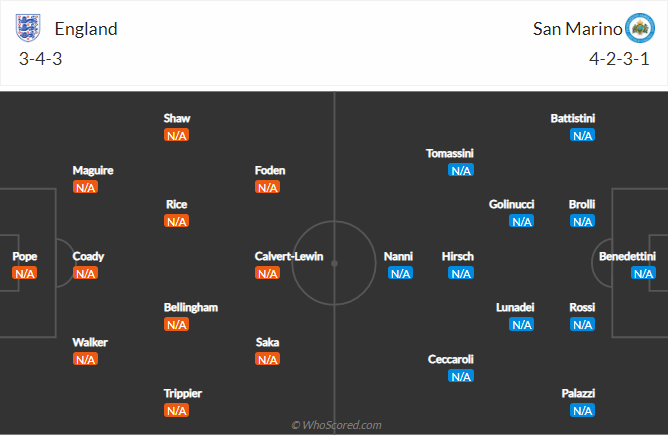The image size is (668, 435).
Task: Click the San Marino team crest icon
Action: [638, 28]
